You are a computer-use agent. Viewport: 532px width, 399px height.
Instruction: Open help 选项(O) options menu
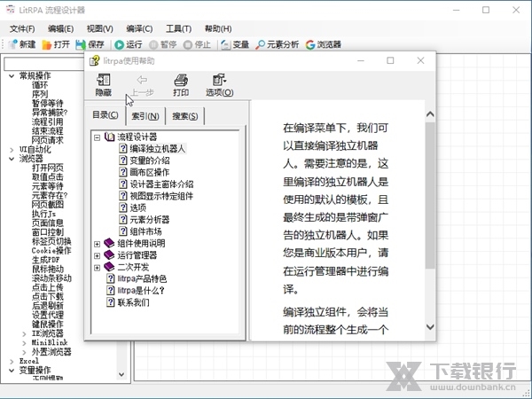pos(220,85)
